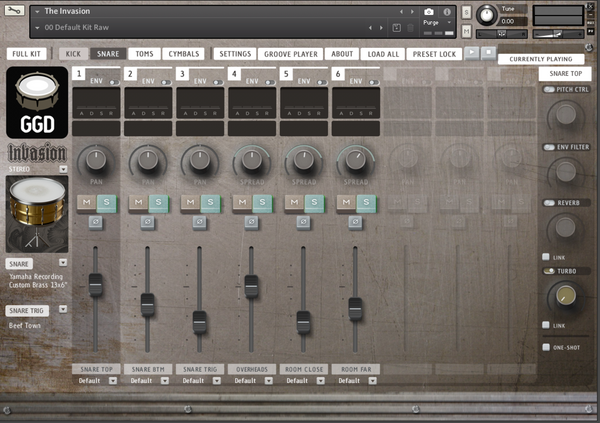Click the Snare Trig button in left panel
The height and width of the screenshot is (423, 600).
coord(27,310)
